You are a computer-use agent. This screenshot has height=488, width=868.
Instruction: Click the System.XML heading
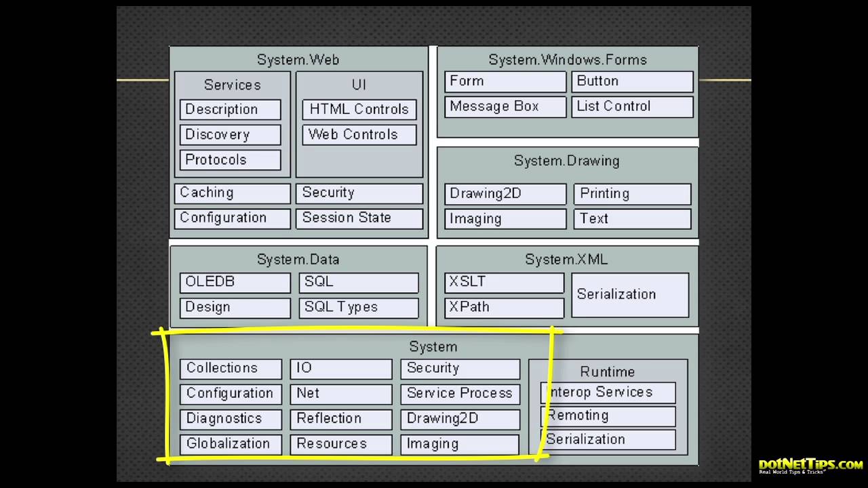(566, 259)
